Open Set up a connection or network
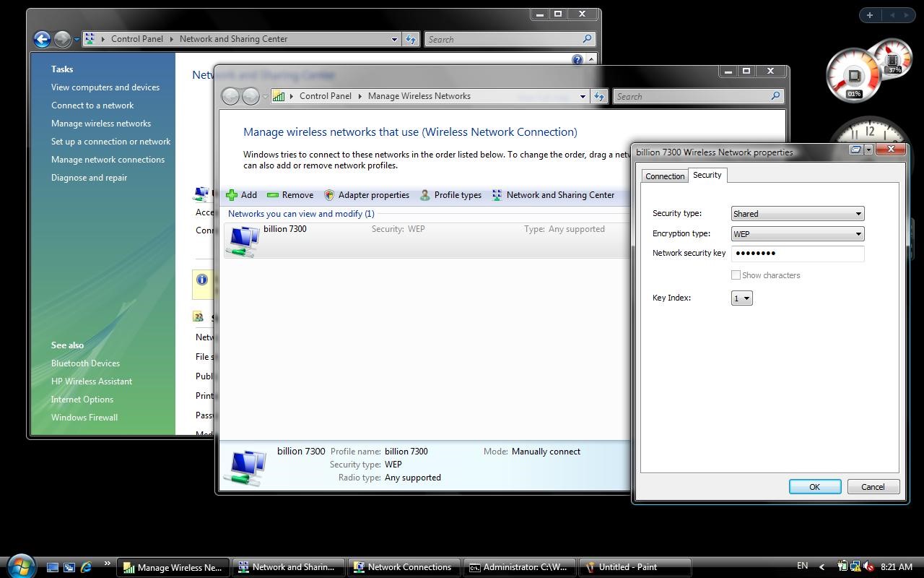 [x=110, y=142]
